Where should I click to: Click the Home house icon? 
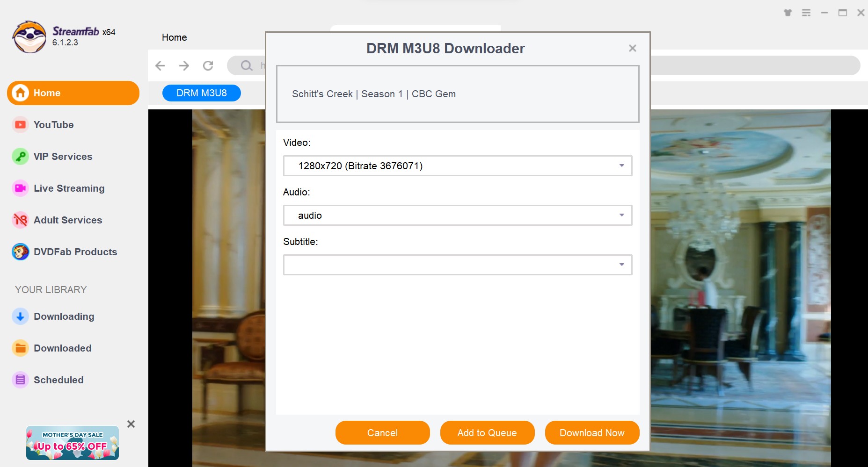pos(20,93)
